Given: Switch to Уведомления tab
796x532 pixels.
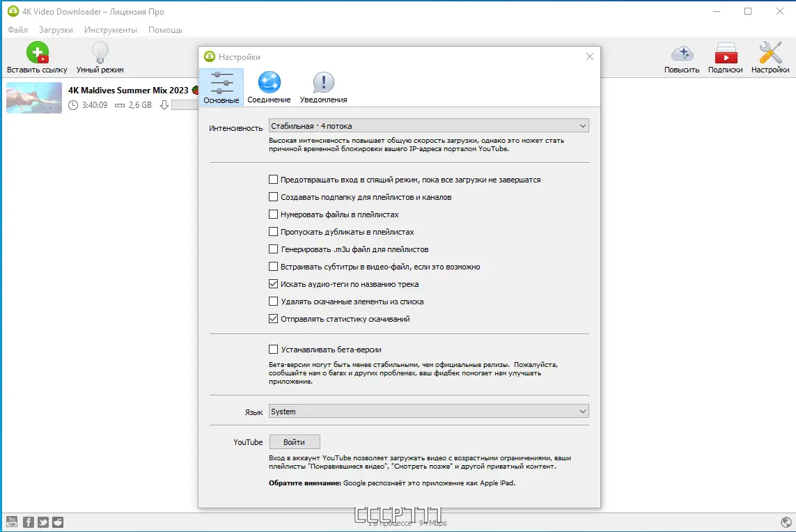Looking at the screenshot, I should [323, 87].
